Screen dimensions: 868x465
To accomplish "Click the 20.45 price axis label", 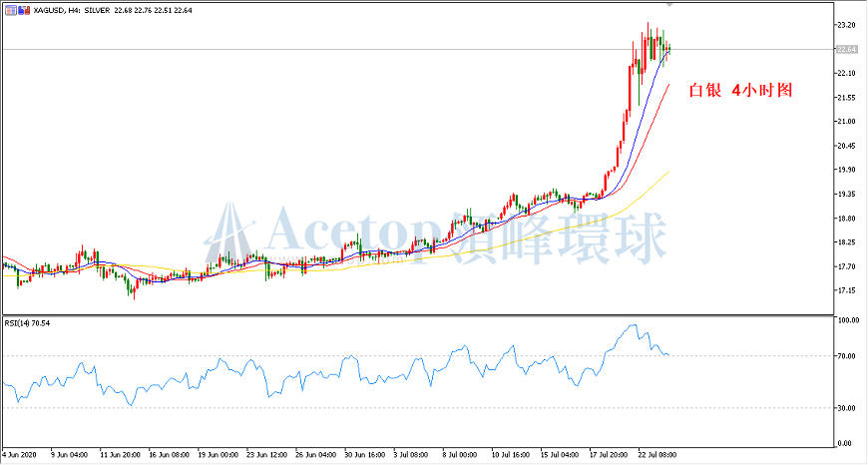I will click(x=846, y=146).
